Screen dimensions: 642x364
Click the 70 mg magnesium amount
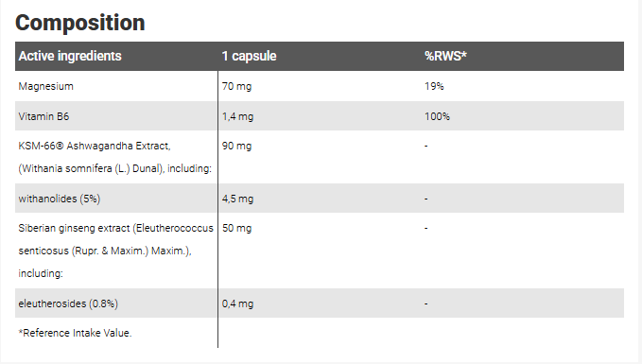tap(236, 86)
